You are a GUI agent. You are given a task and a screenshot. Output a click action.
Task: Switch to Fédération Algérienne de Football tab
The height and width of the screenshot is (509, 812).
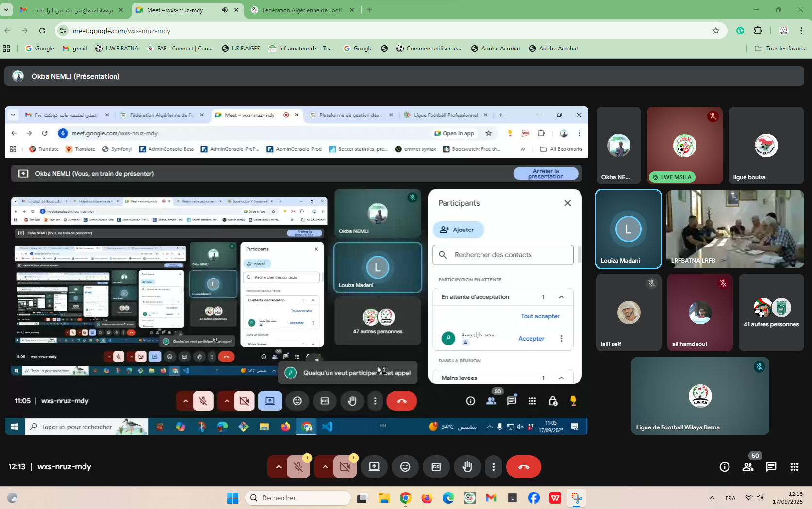click(302, 10)
